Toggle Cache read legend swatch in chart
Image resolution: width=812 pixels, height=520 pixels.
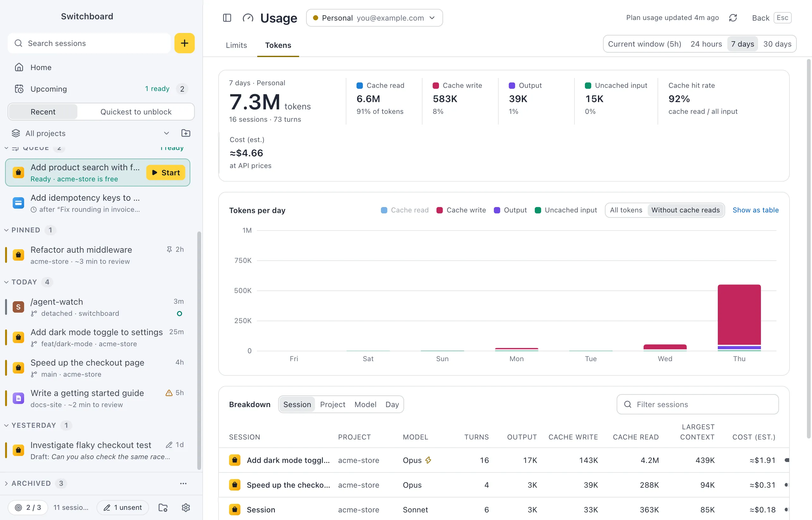384,210
